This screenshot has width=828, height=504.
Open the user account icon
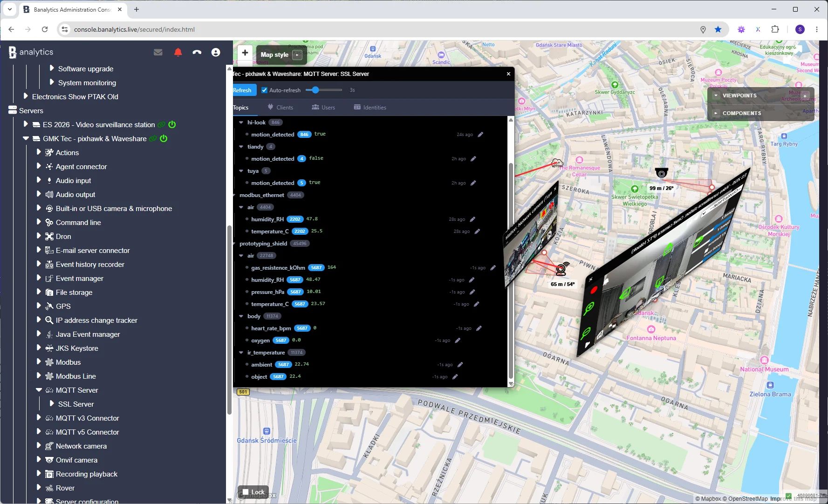(216, 52)
